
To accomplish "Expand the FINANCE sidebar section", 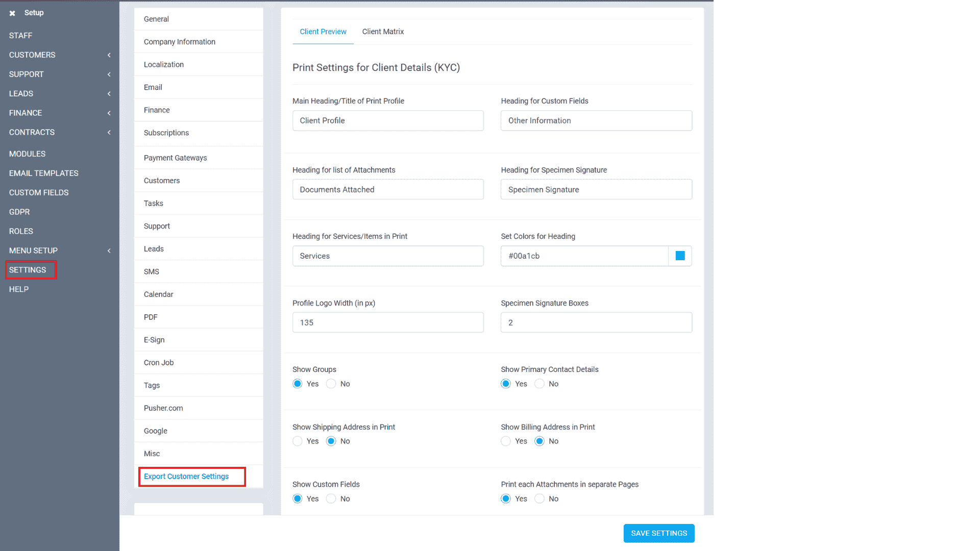I will 25,113.
